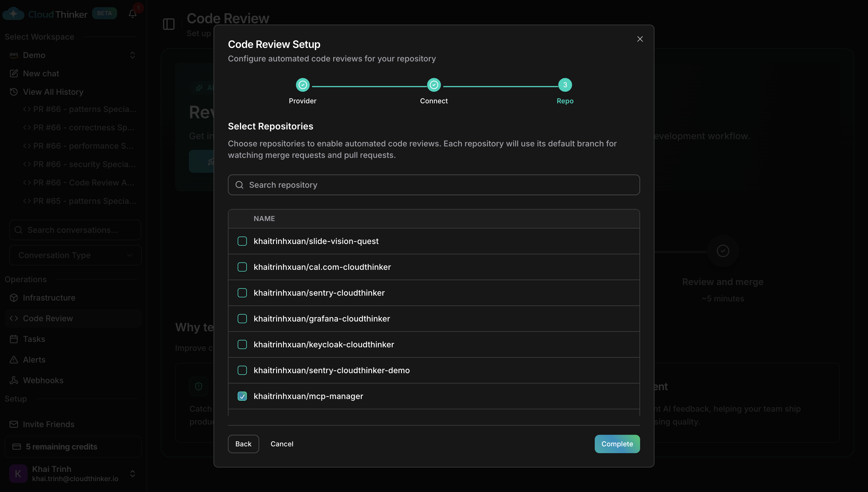The width and height of the screenshot is (868, 492).
Task: Click the Provider step checkmark icon
Action: [303, 85]
